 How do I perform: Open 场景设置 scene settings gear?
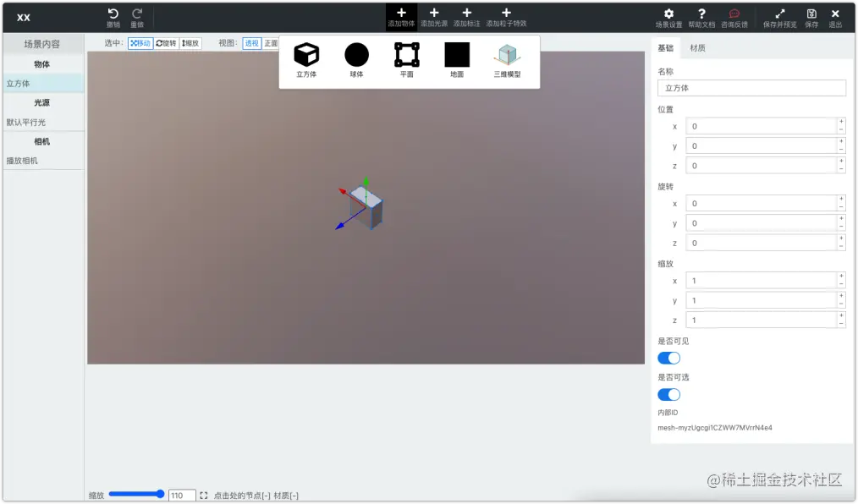(668, 14)
